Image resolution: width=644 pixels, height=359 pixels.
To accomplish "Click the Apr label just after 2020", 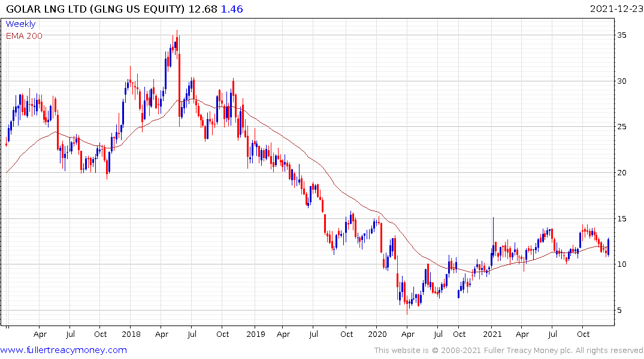I will (408, 334).
